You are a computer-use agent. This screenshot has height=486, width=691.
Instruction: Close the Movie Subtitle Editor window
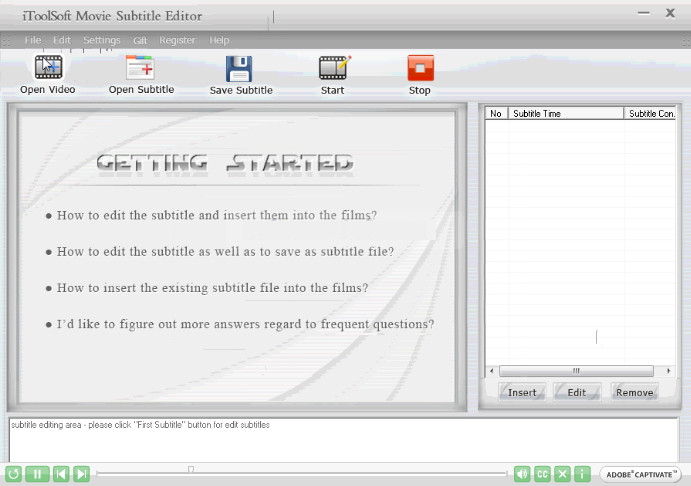pos(670,13)
